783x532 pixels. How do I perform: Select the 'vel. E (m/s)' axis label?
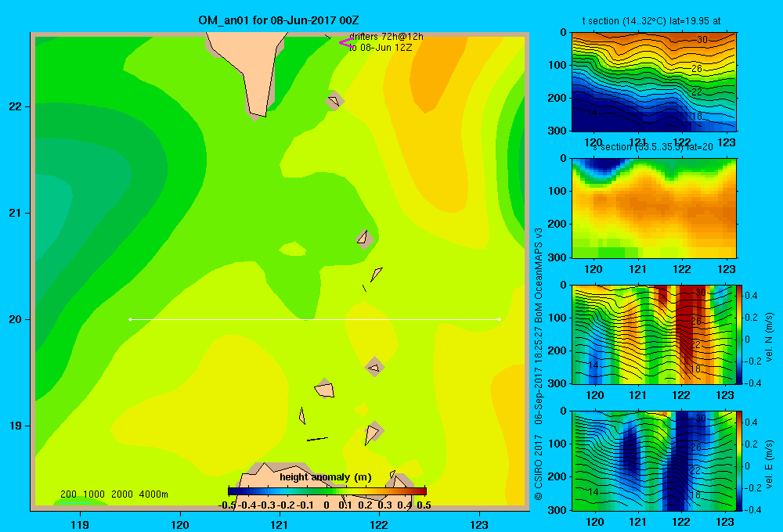770,463
